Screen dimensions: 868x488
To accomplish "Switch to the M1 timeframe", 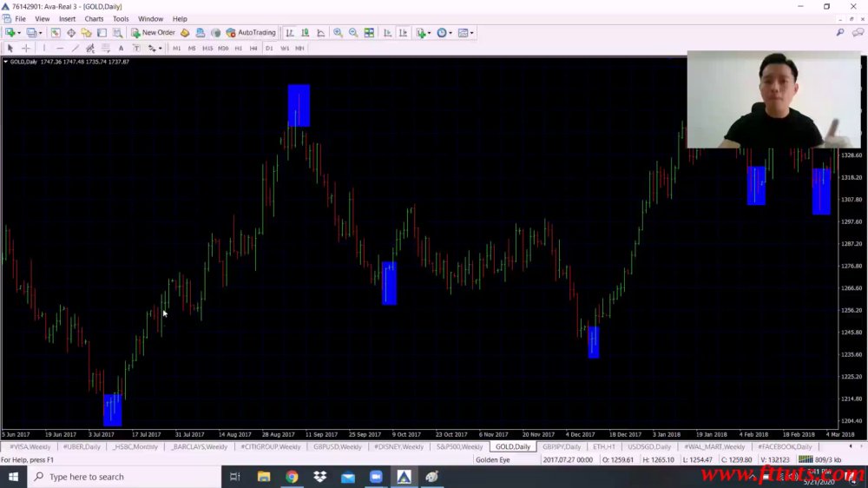I will [x=176, y=48].
